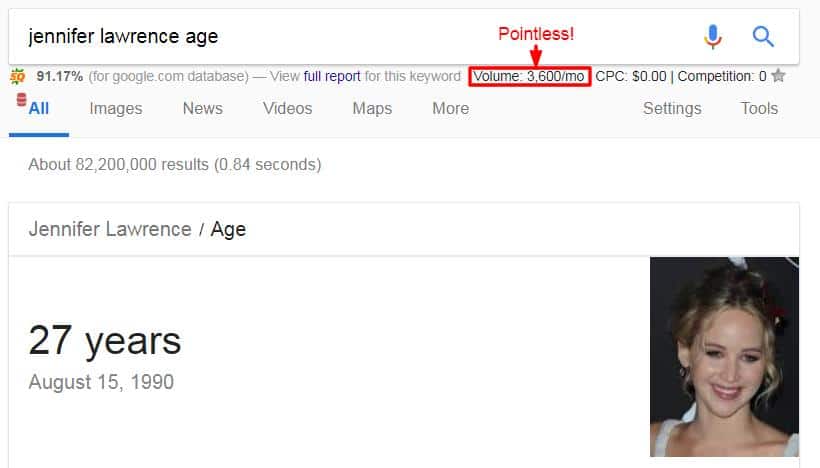Click the CPC: $0.00 value
The image size is (820, 468).
(x=631, y=76)
